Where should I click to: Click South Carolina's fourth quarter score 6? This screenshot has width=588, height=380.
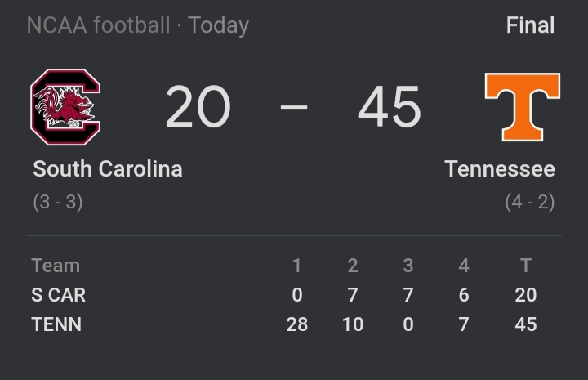464,294
